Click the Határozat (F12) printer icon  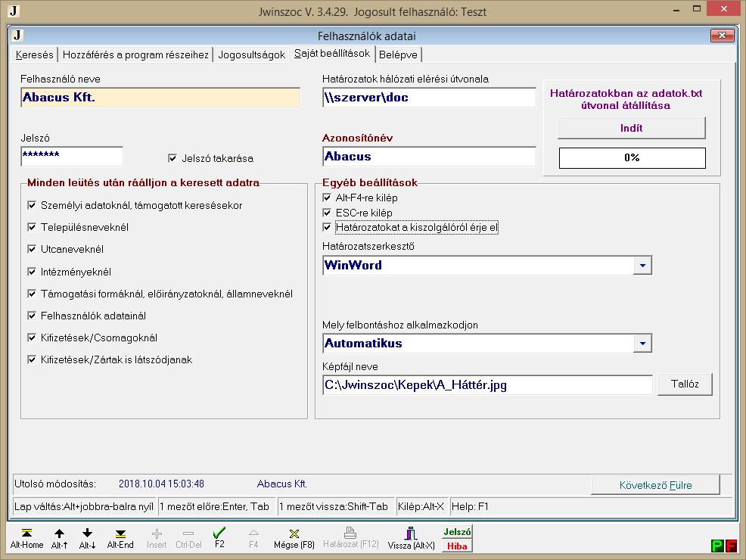pyautogui.click(x=350, y=537)
